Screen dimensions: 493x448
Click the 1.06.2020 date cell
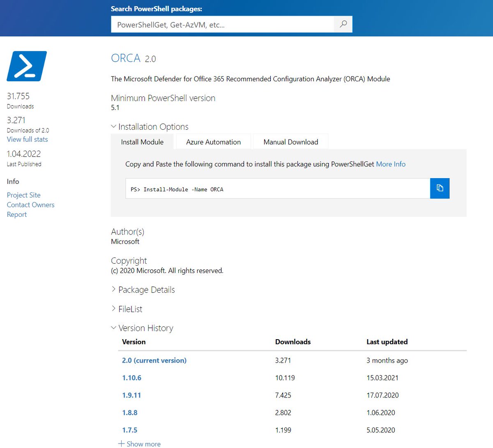click(x=381, y=413)
